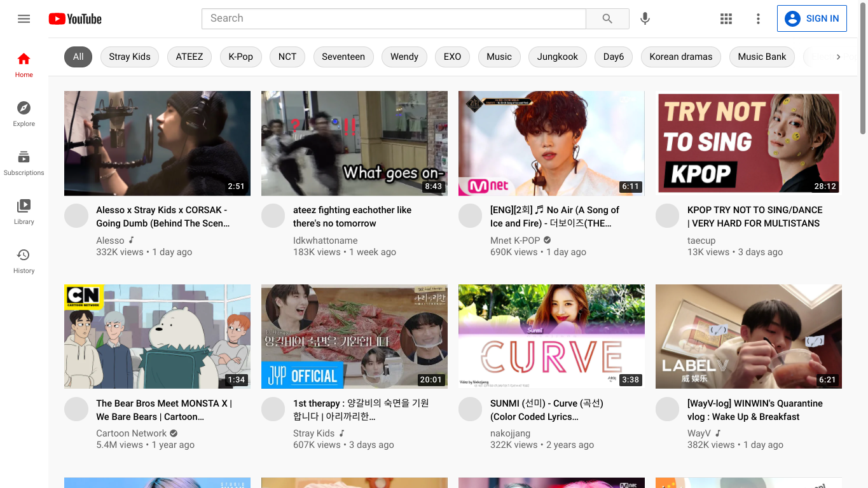Select the All filter chip
868x488 pixels.
click(78, 57)
